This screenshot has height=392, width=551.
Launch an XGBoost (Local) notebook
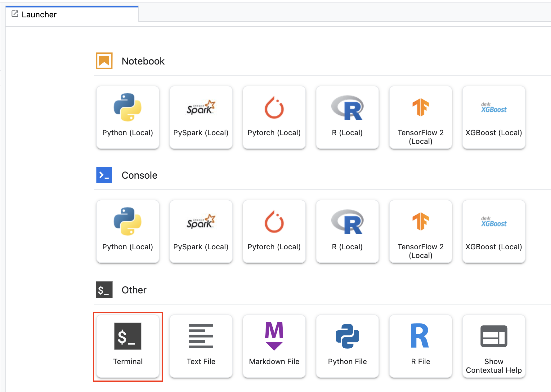(494, 117)
